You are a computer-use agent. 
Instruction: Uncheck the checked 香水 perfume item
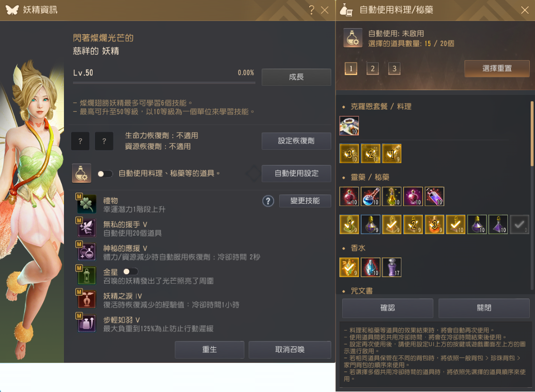tap(349, 267)
